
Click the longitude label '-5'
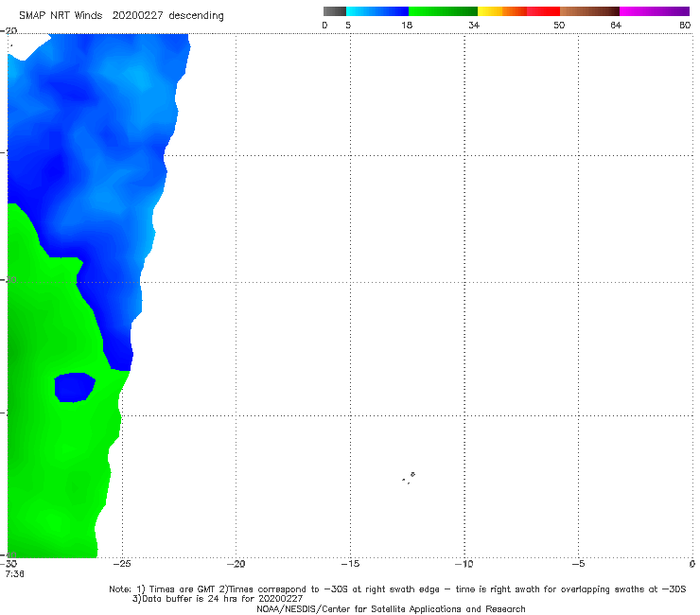pyautogui.click(x=578, y=564)
